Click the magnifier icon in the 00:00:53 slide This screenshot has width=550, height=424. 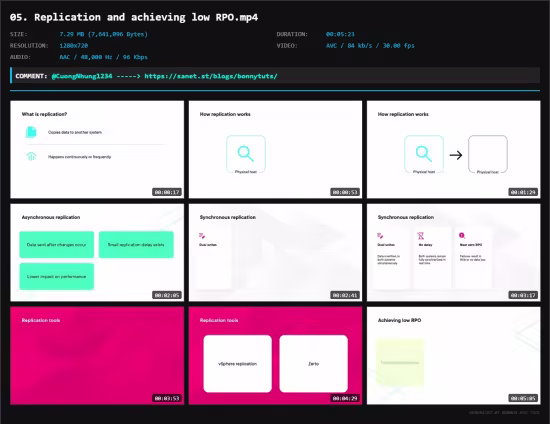(246, 154)
